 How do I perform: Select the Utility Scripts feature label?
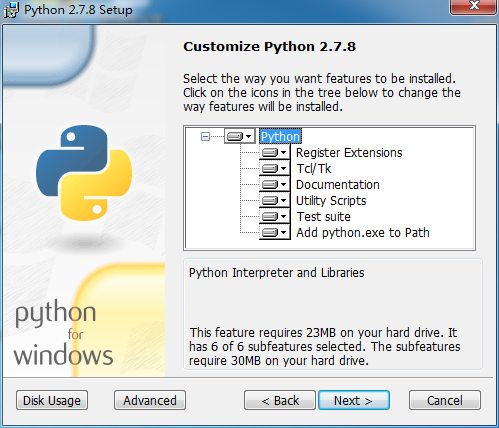coord(331,201)
